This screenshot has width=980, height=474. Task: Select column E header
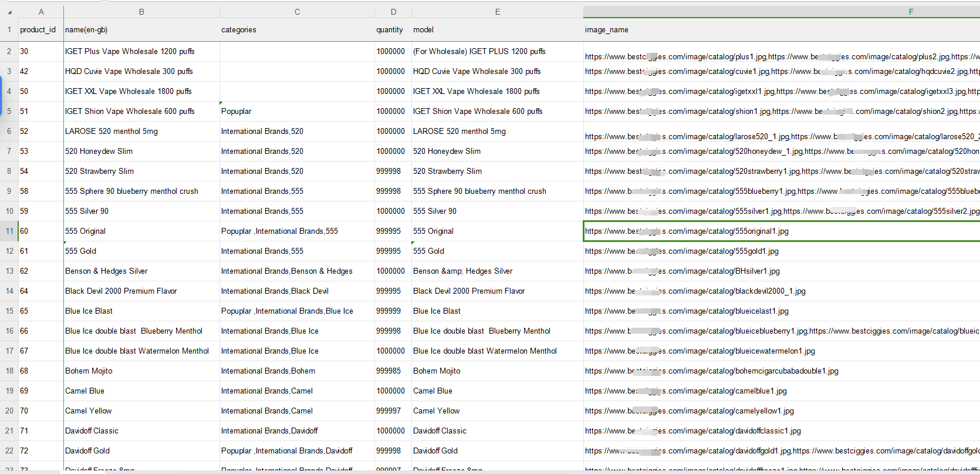[x=498, y=12]
